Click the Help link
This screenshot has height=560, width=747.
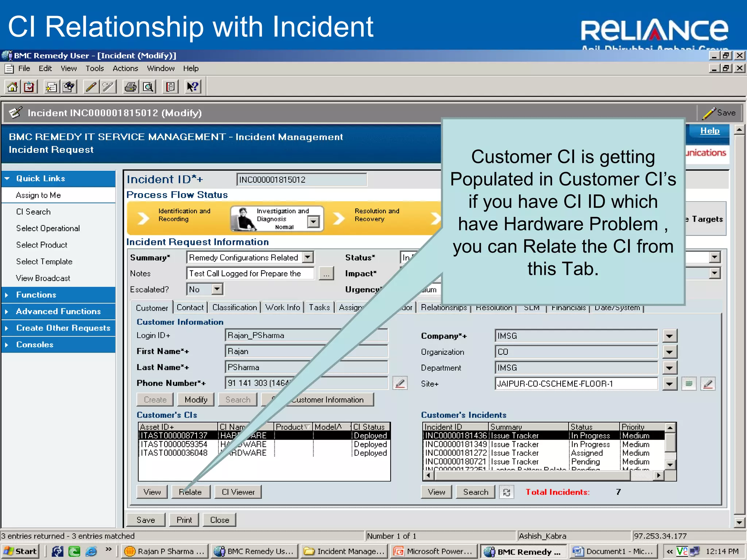[x=710, y=131]
